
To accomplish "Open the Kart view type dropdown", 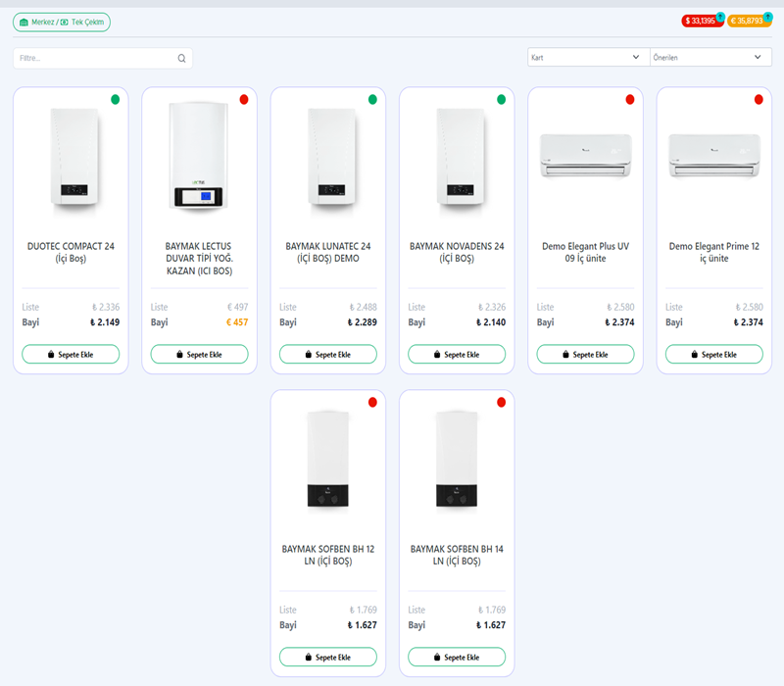I will click(x=587, y=58).
